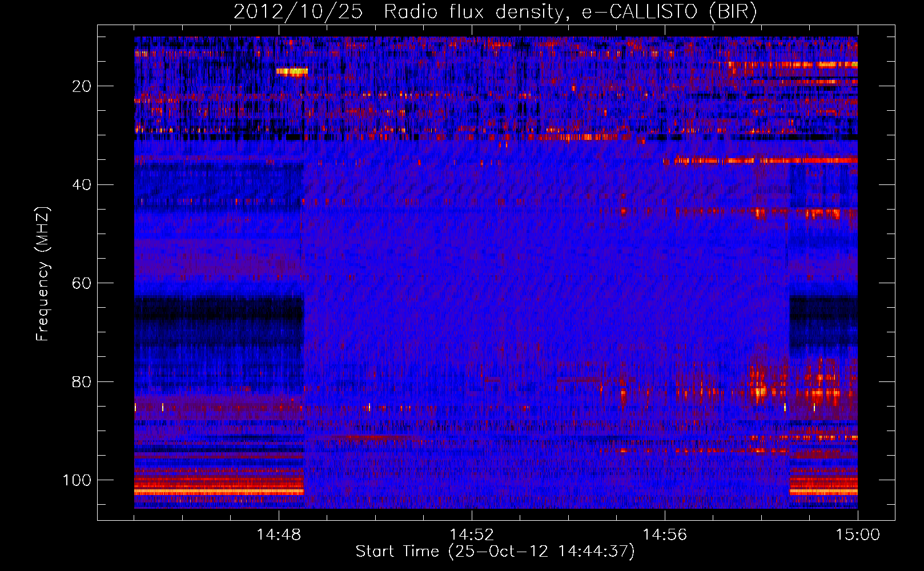Click the 'Frequency (MHZ)' axis label

click(x=43, y=274)
